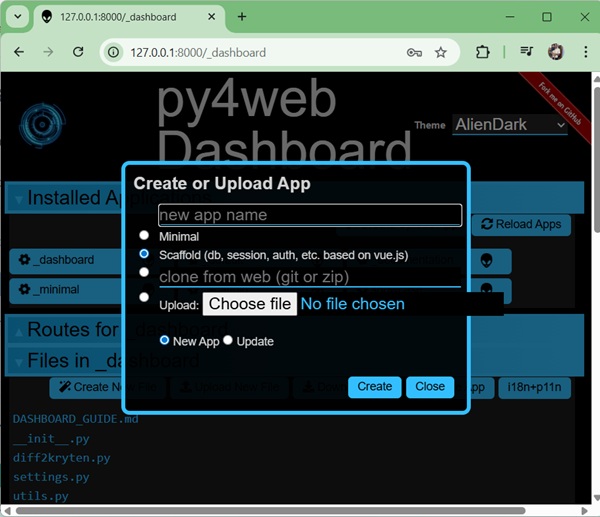Open the media control icon
This screenshot has height=517, width=600.
tap(527, 51)
